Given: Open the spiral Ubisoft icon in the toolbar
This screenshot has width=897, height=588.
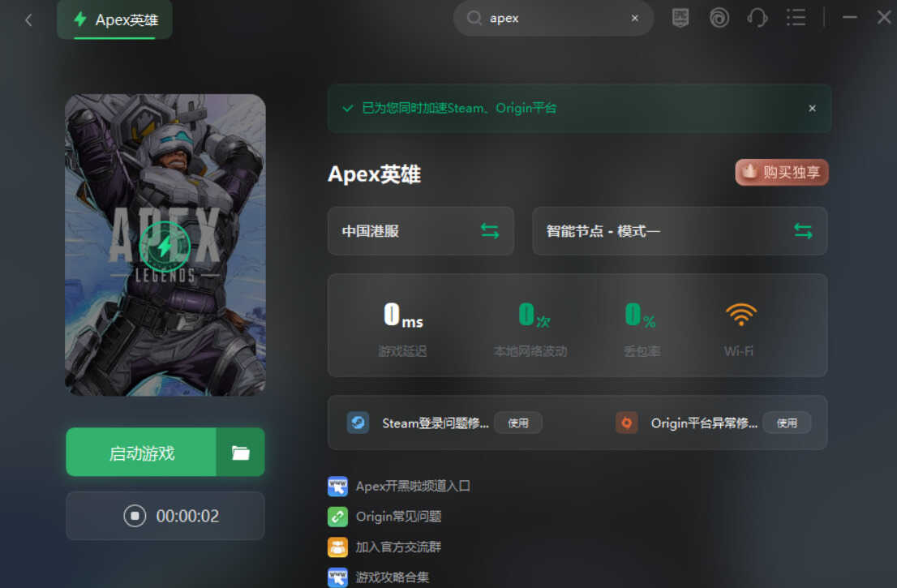Looking at the screenshot, I should tap(719, 18).
